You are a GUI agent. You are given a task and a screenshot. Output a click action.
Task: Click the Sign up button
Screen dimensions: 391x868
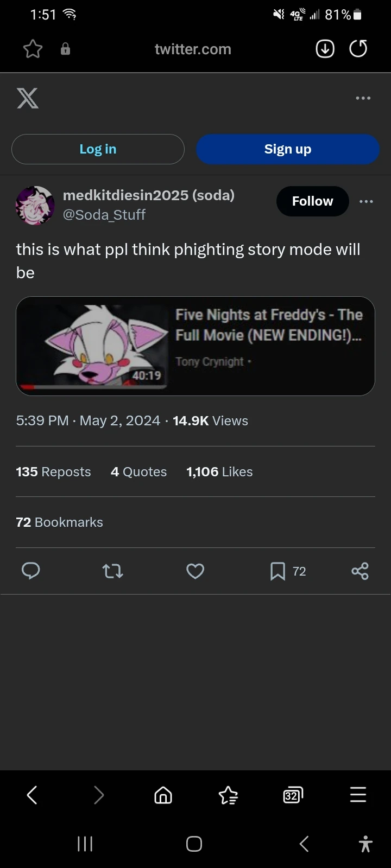[x=288, y=149]
